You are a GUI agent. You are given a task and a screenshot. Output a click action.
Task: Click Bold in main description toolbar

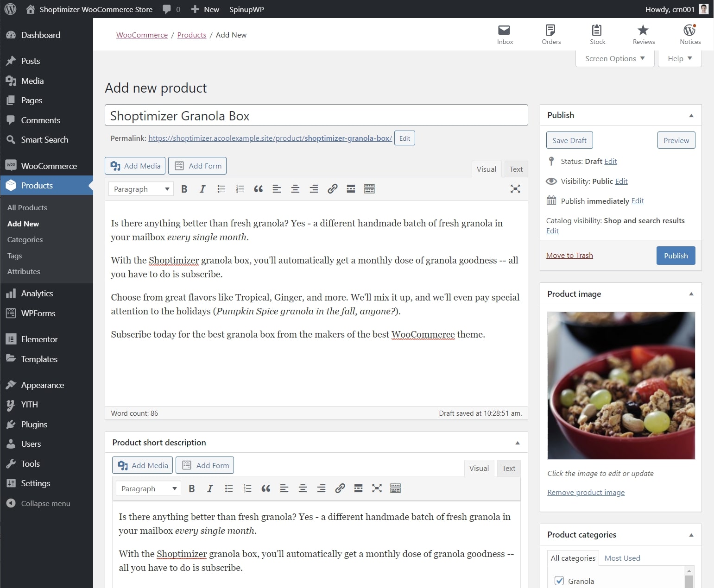tap(184, 189)
